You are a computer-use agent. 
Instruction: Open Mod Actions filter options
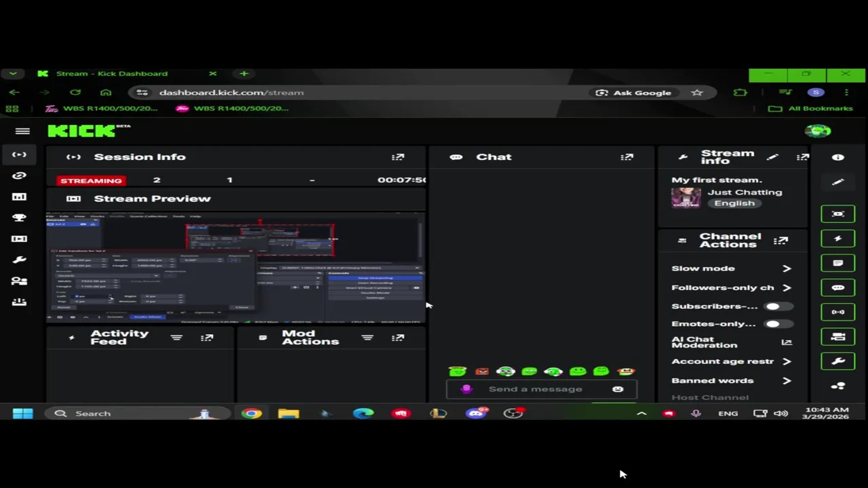[x=368, y=338]
